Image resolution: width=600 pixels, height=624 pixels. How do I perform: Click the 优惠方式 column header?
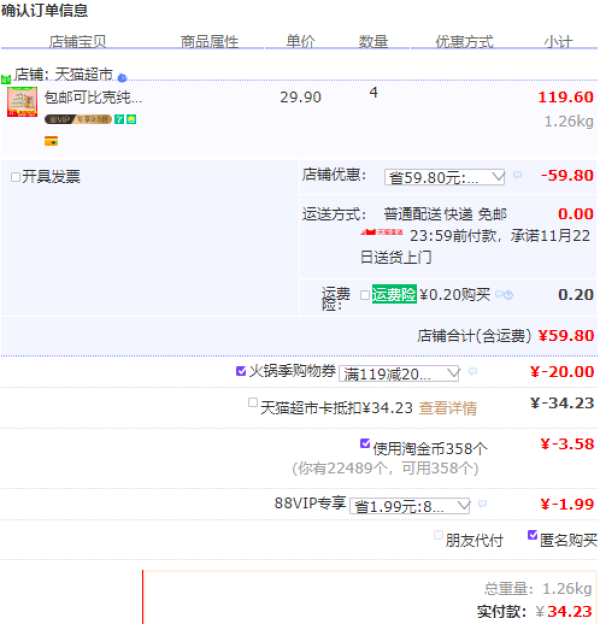click(x=464, y=41)
